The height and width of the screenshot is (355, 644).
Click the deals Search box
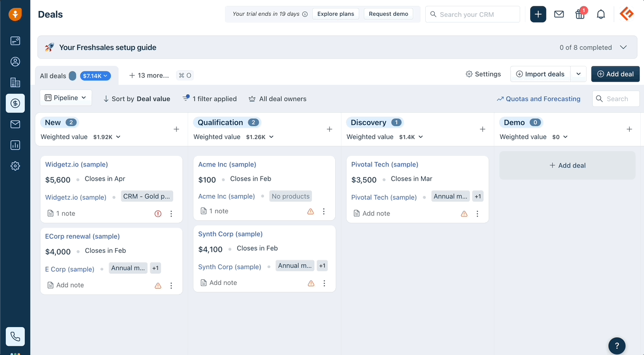pyautogui.click(x=616, y=99)
